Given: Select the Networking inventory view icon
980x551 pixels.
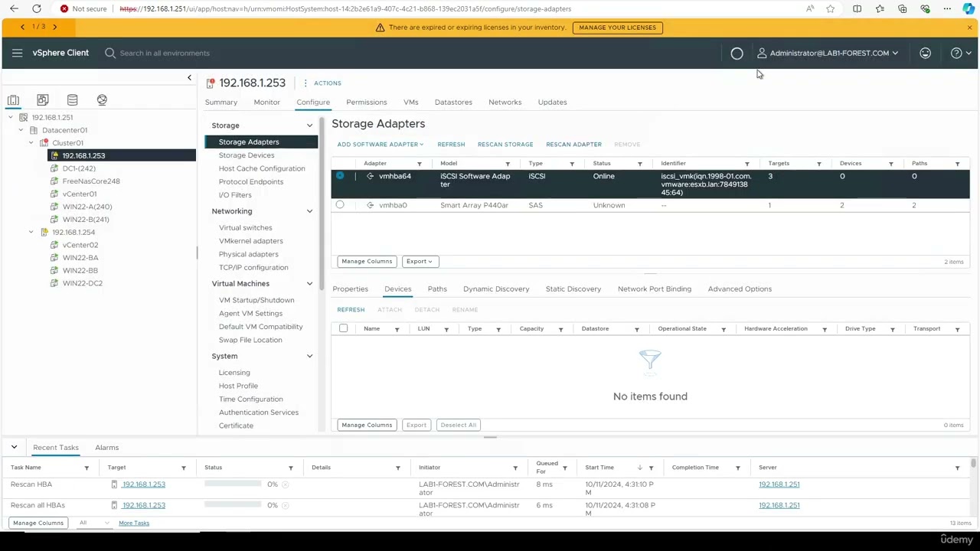Looking at the screenshot, I should [x=102, y=100].
